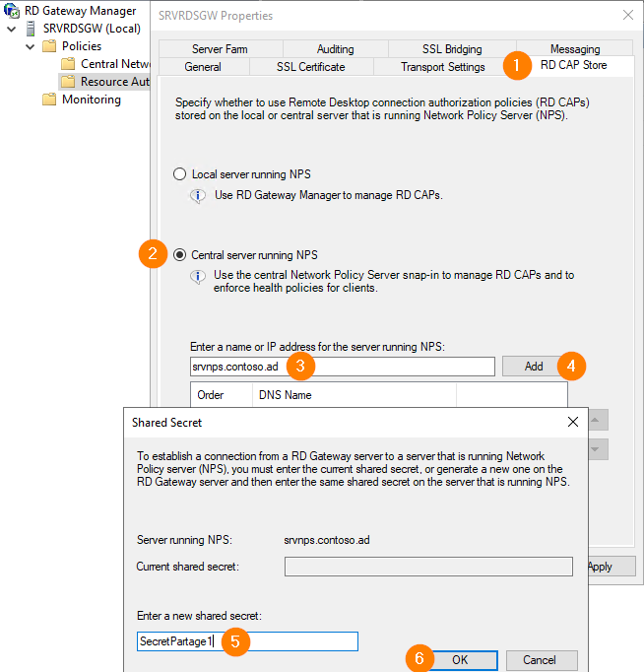Switch to the SSL Certificate tab

(x=311, y=67)
